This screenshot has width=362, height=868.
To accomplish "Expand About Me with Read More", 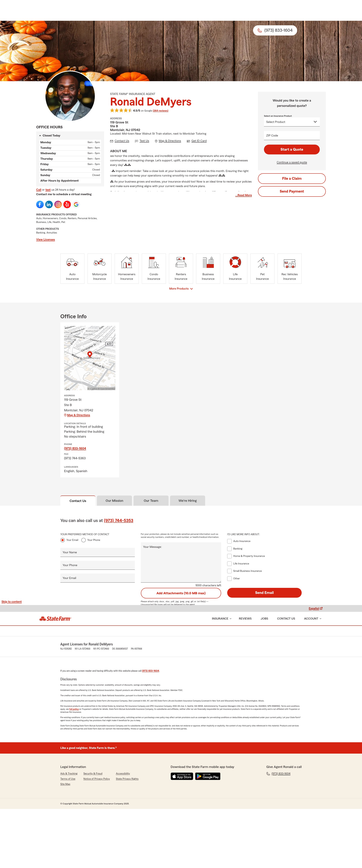I will 244,195.
